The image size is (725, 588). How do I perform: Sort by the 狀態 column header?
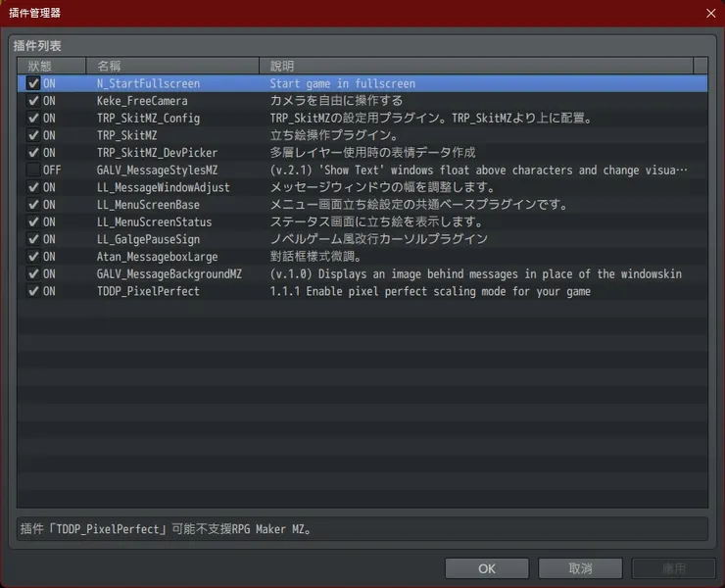51,66
